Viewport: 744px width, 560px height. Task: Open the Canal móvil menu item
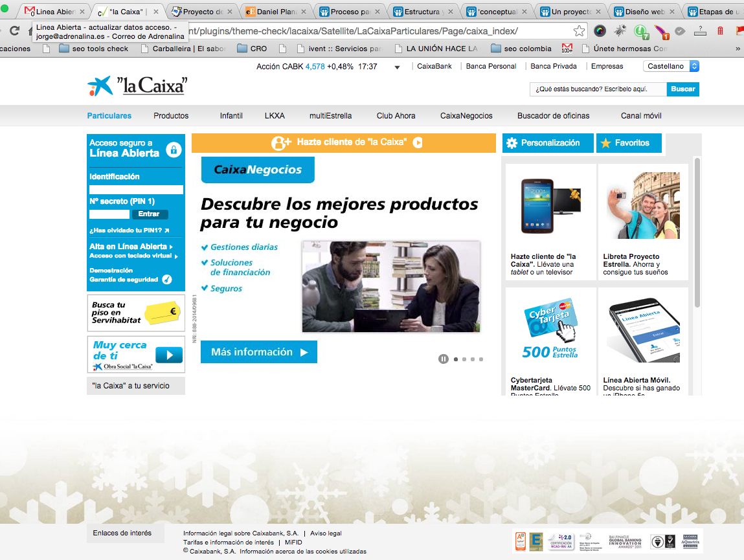[x=641, y=116]
